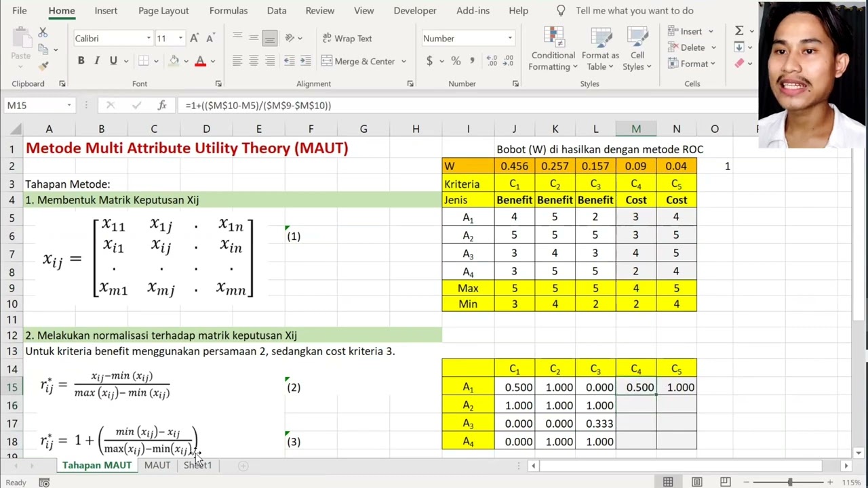Open the File menu
Viewport: 868px width, 488px height.
point(20,10)
